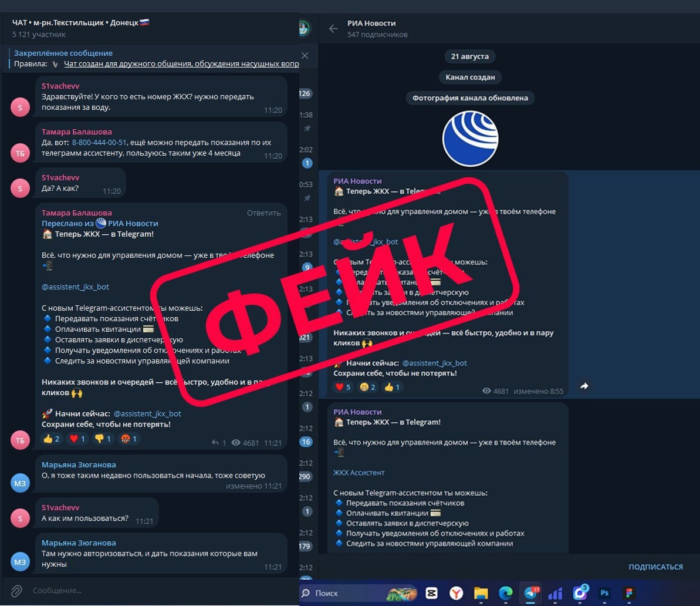
Task: Open group chat header 'ЧАТ • м-рн.Текстильщик • Донецк'
Action: pyautogui.click(x=80, y=22)
